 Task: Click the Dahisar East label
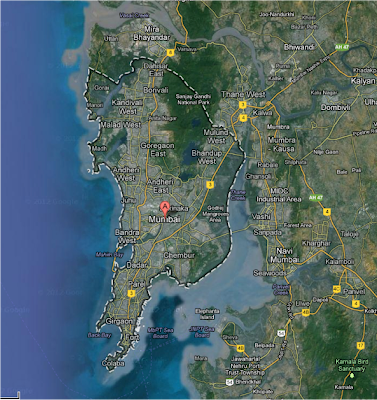pyautogui.click(x=156, y=70)
